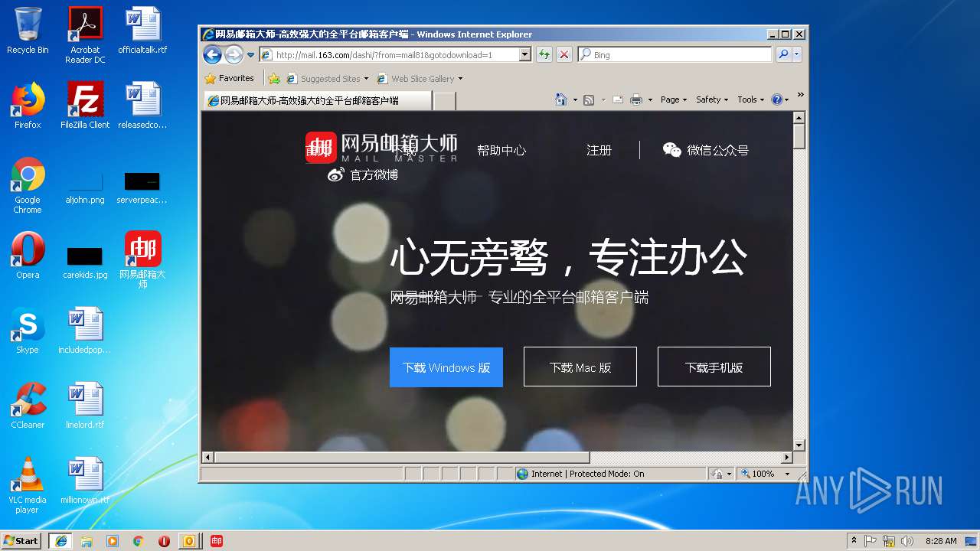Click the search magnifier button
The width and height of the screenshot is (980, 551).
tap(783, 55)
